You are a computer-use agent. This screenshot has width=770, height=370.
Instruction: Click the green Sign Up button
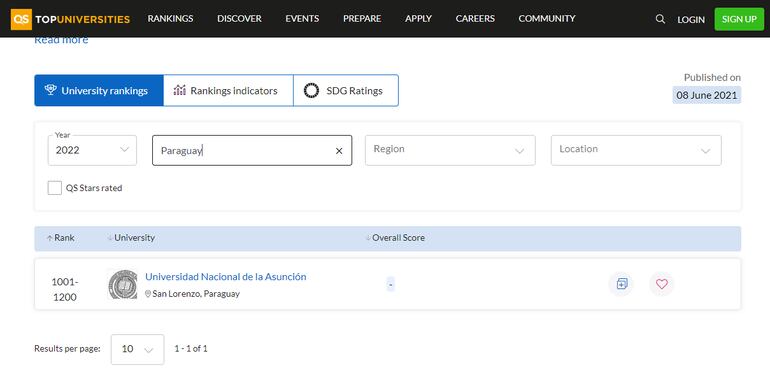click(x=739, y=19)
